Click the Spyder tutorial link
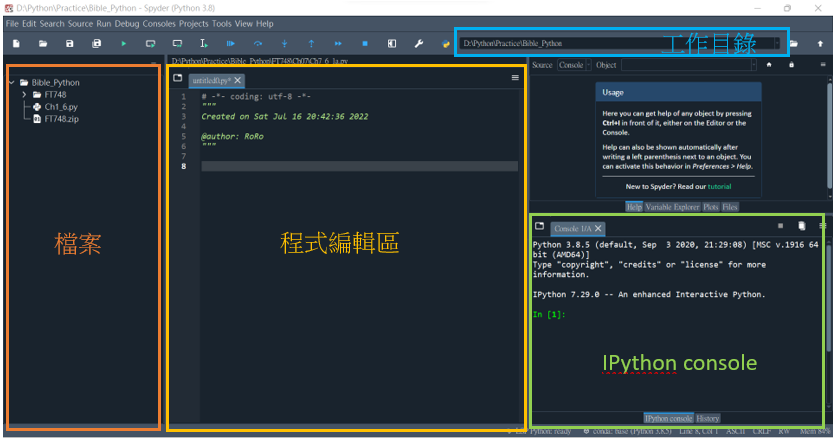835x439 pixels. click(x=720, y=187)
